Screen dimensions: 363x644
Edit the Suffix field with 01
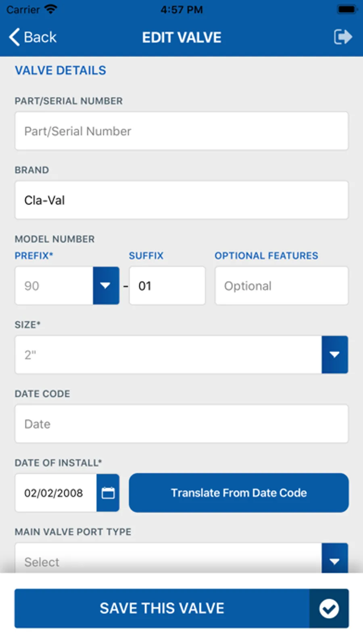coord(167,286)
